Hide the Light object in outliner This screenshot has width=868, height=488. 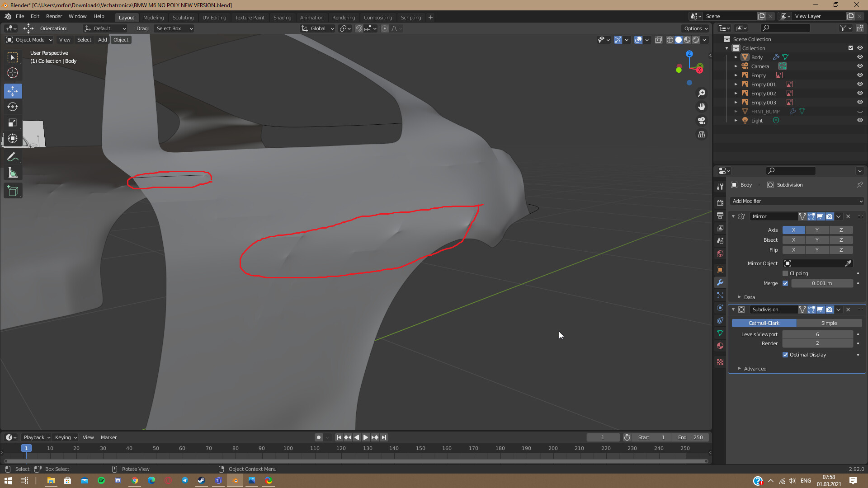(x=860, y=120)
